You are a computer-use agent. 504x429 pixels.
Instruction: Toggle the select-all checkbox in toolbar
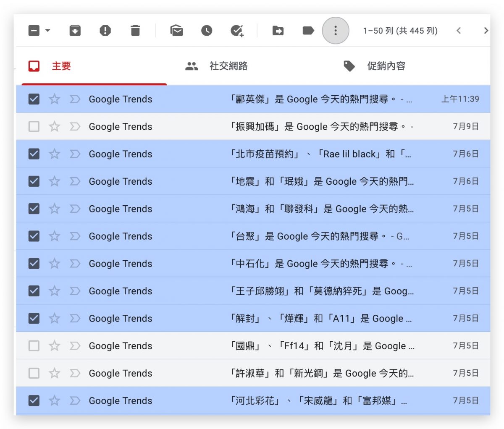click(34, 31)
